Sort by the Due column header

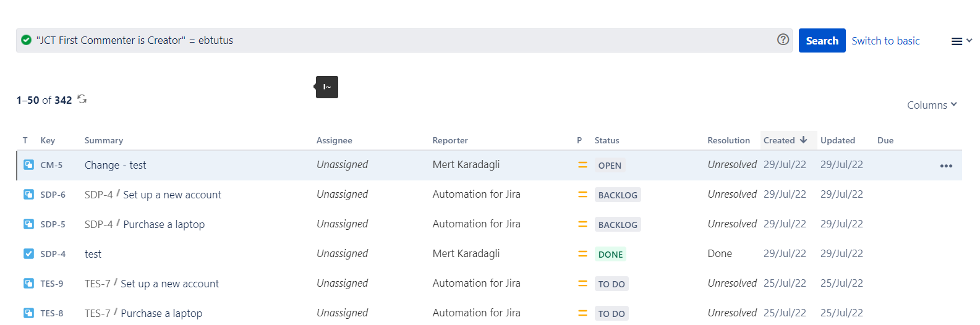(885, 140)
